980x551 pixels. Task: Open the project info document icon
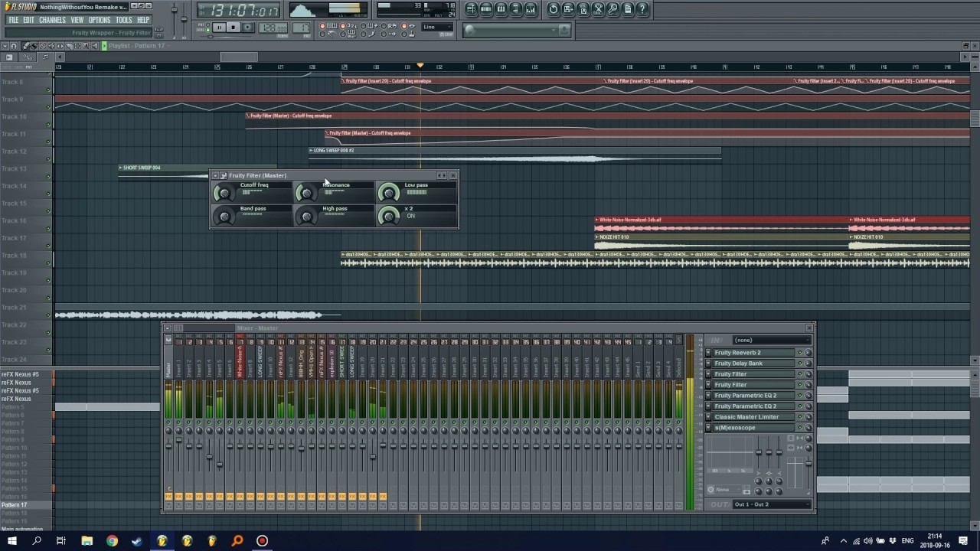(x=628, y=9)
